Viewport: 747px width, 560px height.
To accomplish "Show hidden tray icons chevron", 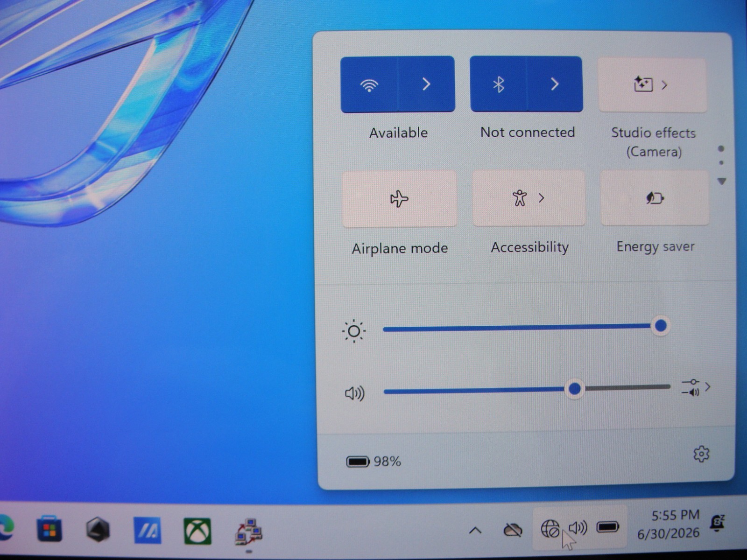I will click(475, 530).
